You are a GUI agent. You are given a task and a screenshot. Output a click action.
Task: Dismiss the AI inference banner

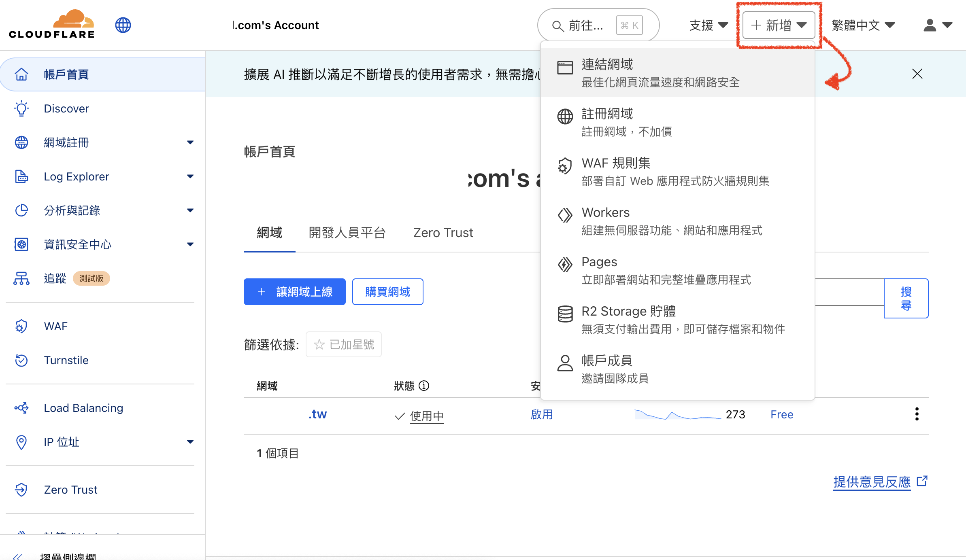[x=917, y=74]
